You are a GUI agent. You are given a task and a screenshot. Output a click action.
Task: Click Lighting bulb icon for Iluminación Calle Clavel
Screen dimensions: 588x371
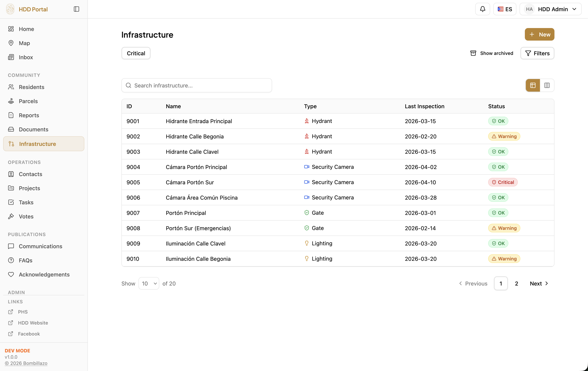(307, 243)
